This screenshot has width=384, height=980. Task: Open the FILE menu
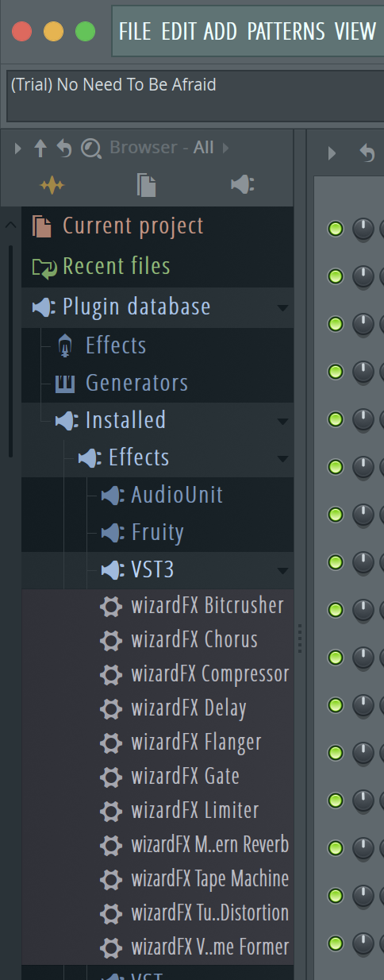click(x=135, y=32)
